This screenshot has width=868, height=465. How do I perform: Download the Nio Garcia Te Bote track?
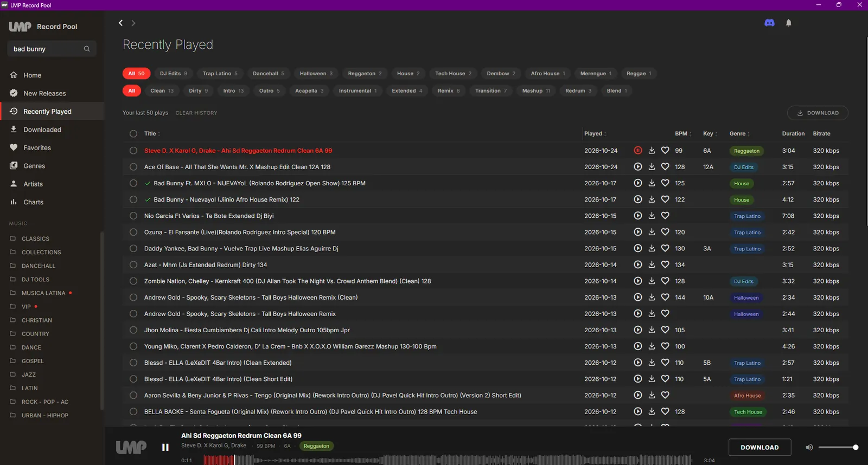tap(652, 216)
